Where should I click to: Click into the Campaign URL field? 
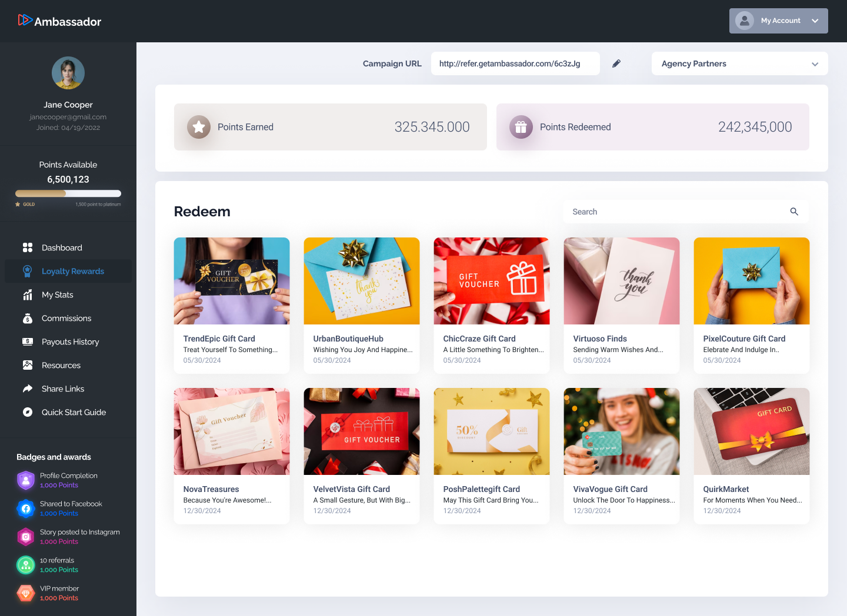(x=515, y=63)
